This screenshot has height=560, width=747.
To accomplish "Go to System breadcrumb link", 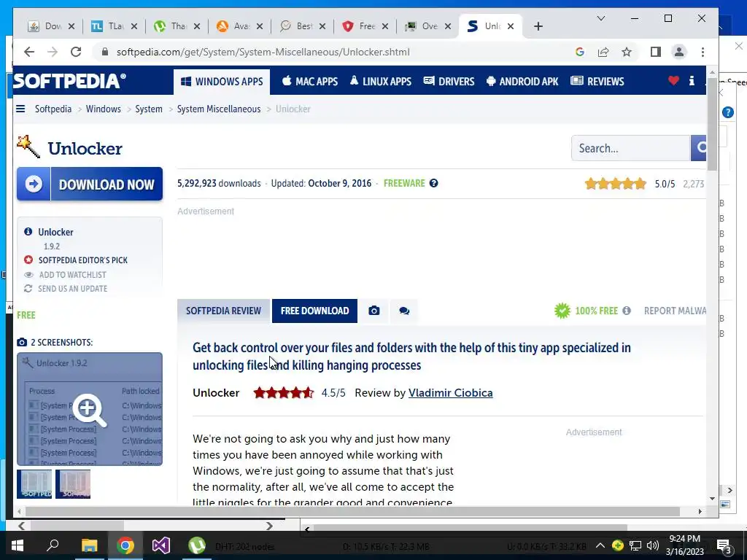I will pos(149,109).
